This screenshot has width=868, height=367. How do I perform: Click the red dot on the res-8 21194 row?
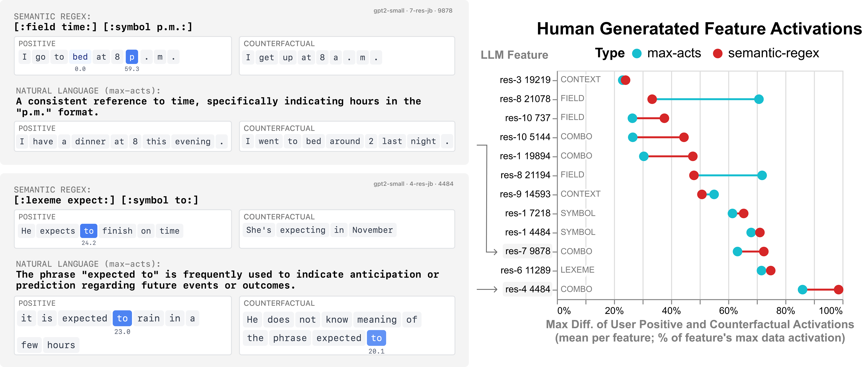[694, 175]
